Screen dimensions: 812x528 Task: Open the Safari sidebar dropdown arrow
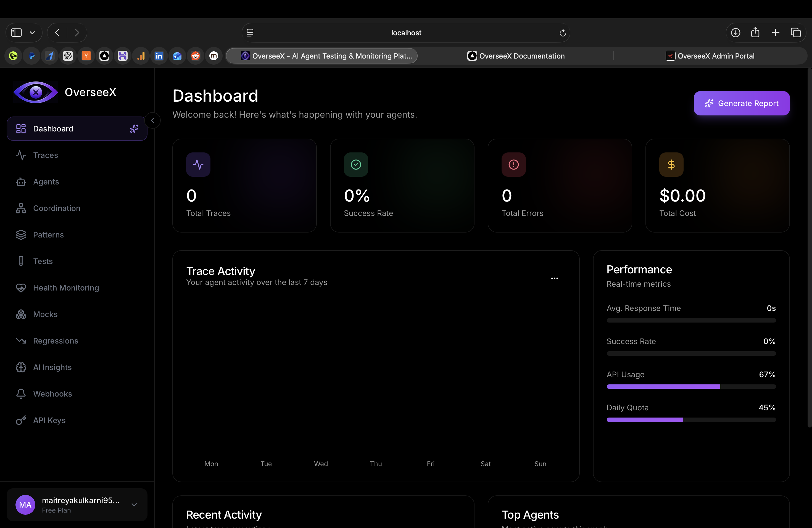[32, 32]
